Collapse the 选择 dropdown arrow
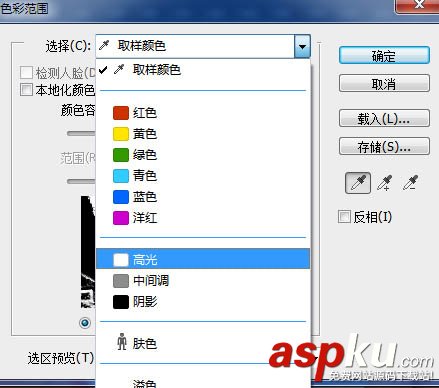The width and height of the screenshot is (439, 388). click(x=302, y=46)
